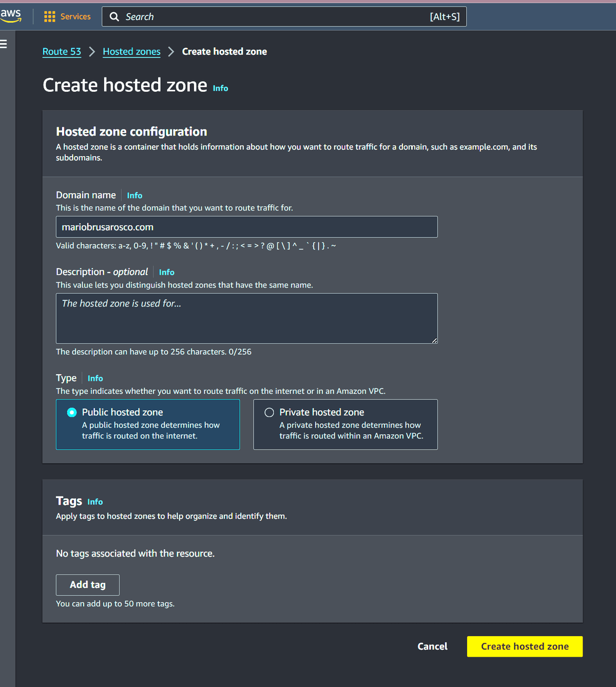This screenshot has height=687, width=616.
Task: Click the description textarea resize handle
Action: pos(435,340)
